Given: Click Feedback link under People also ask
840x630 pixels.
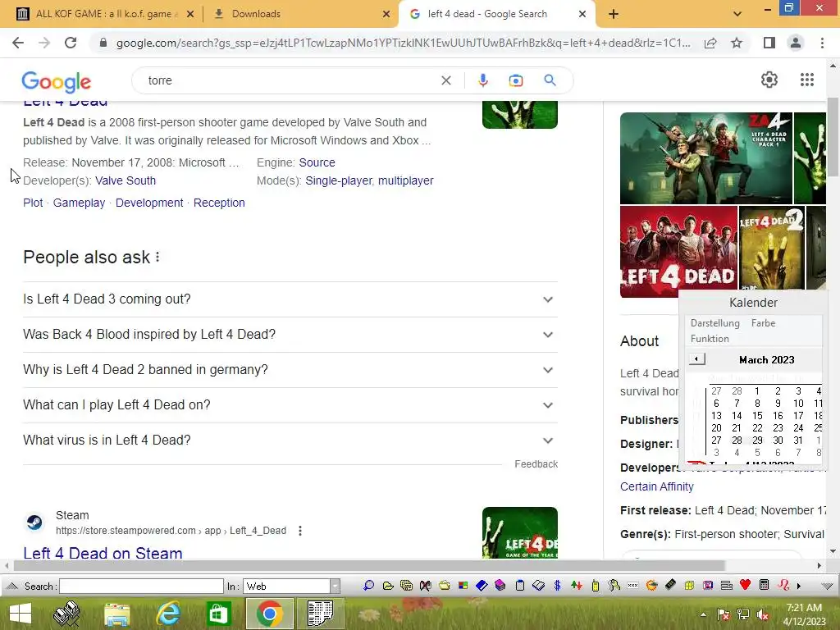Looking at the screenshot, I should pos(536,464).
